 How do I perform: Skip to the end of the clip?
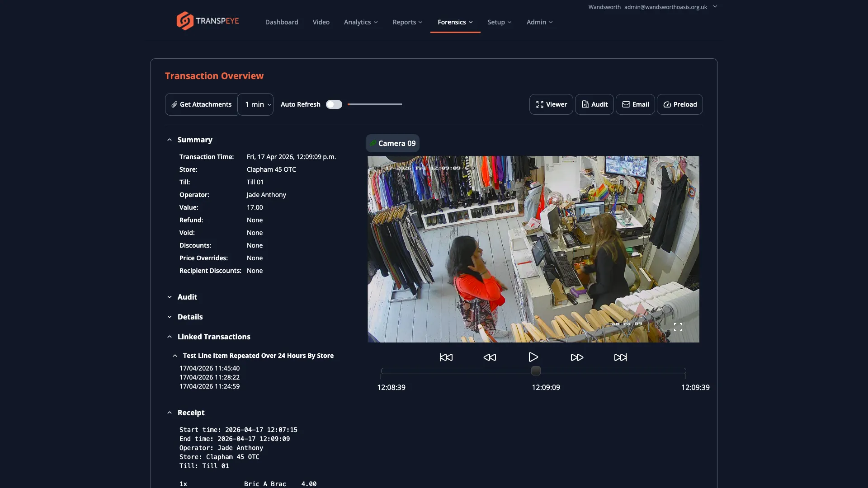pos(620,357)
